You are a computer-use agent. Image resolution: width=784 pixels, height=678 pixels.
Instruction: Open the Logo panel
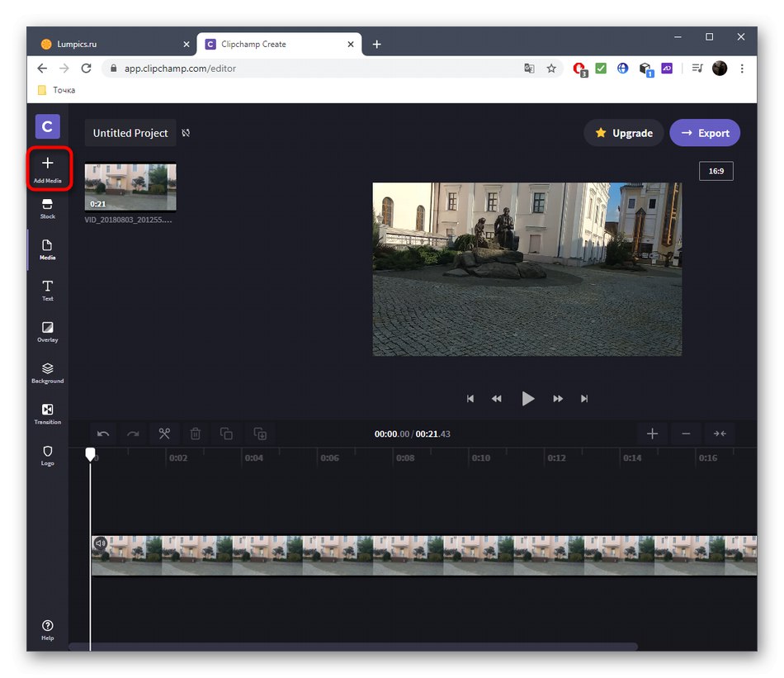48,455
